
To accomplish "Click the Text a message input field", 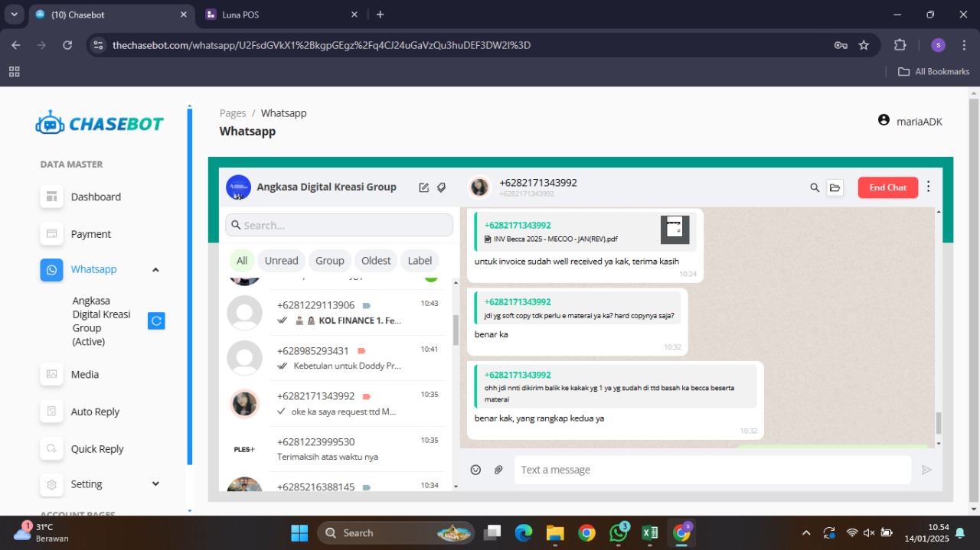I will point(712,470).
